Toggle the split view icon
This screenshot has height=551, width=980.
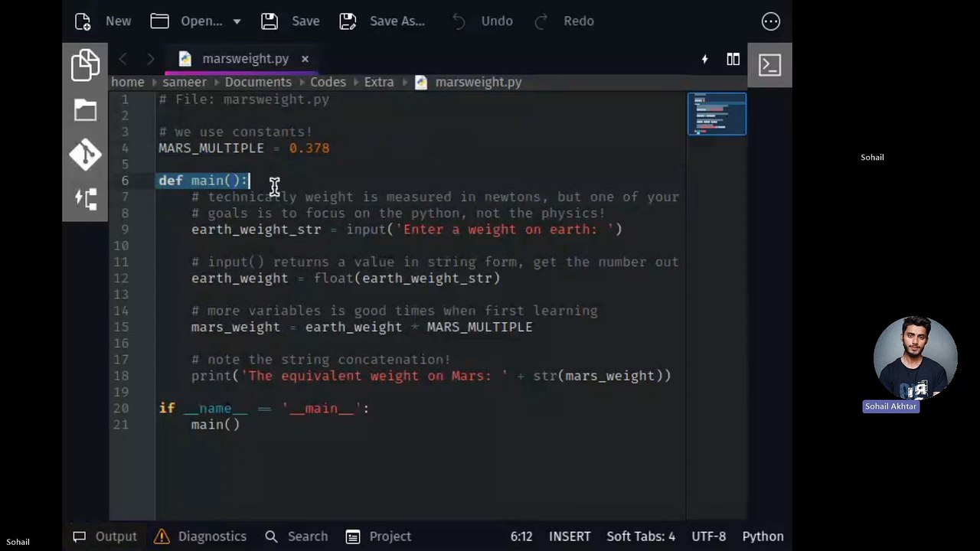(x=733, y=59)
